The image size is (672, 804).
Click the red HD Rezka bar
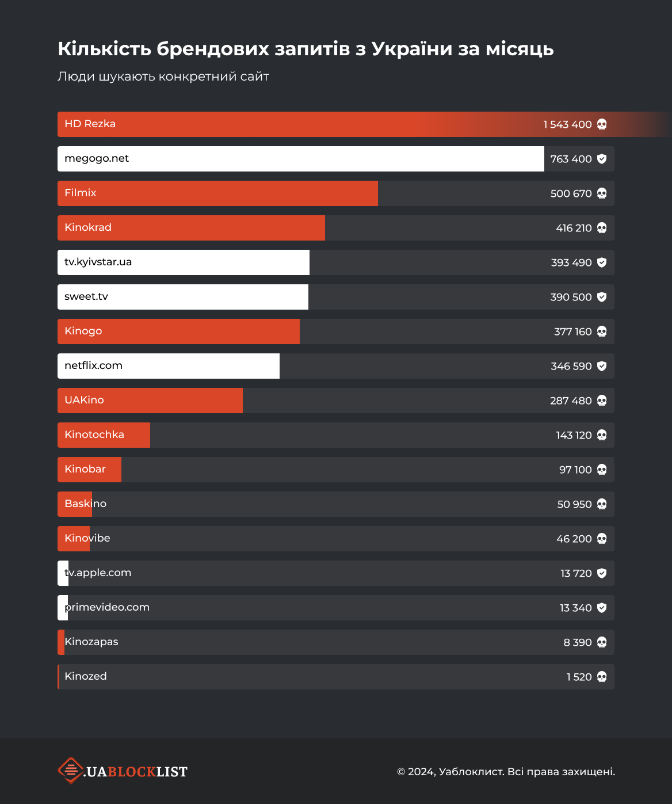click(x=364, y=124)
